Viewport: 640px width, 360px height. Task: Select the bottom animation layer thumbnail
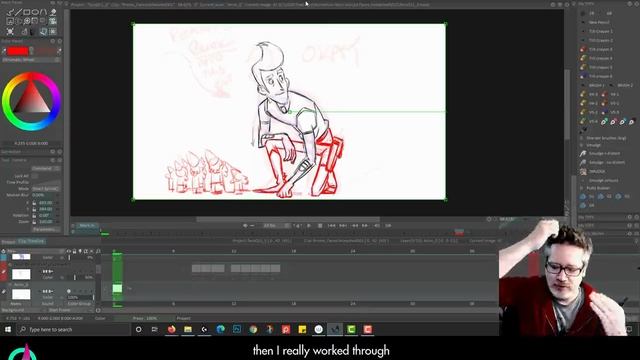point(21,294)
